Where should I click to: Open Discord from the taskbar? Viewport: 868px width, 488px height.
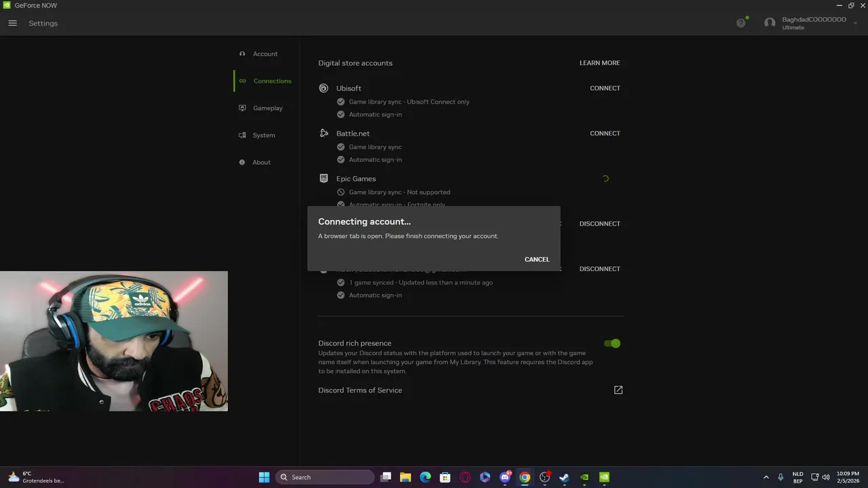[505, 477]
